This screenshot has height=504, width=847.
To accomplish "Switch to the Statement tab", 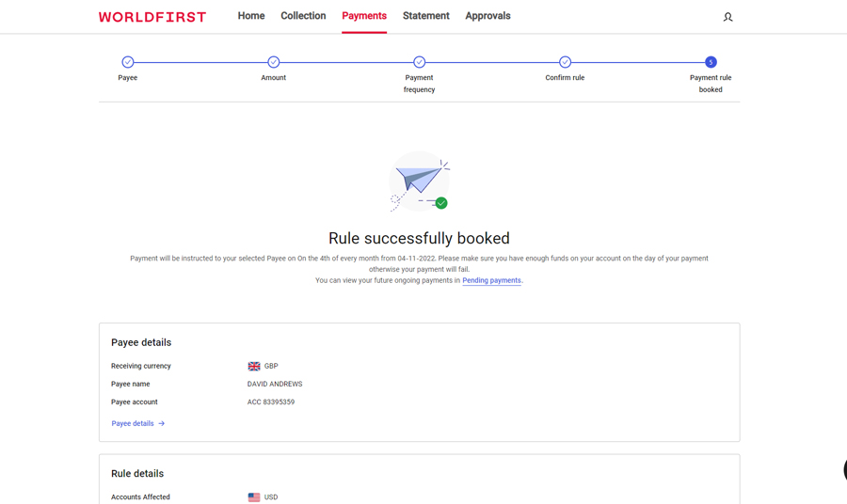I will pyautogui.click(x=425, y=16).
